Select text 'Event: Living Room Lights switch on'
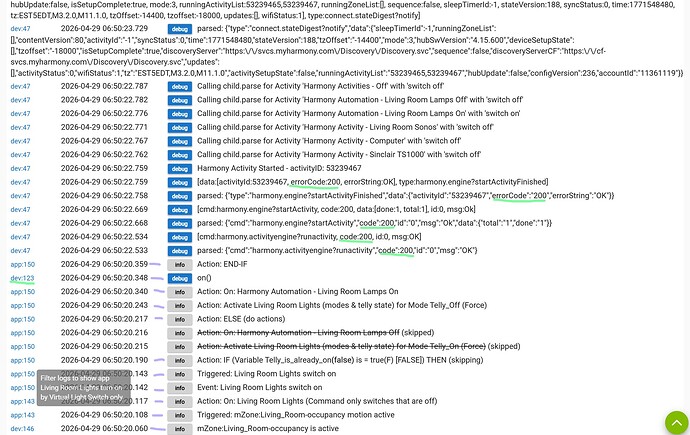This screenshot has width=690, height=435. (x=260, y=387)
